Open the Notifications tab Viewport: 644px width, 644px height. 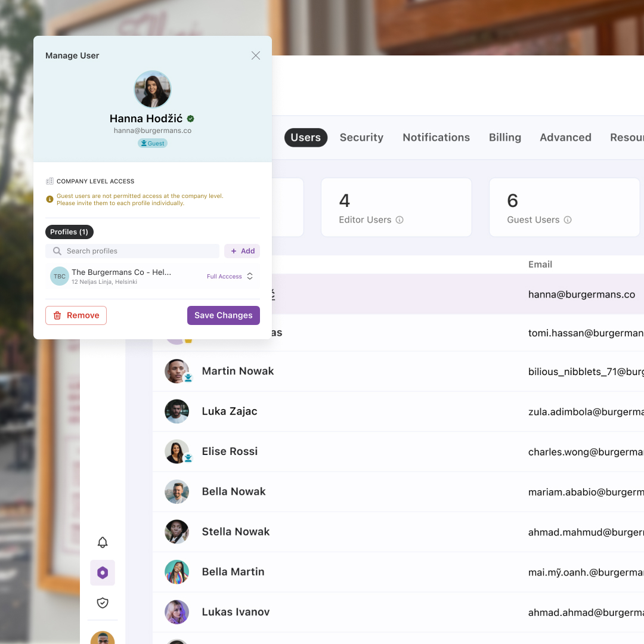click(x=436, y=138)
